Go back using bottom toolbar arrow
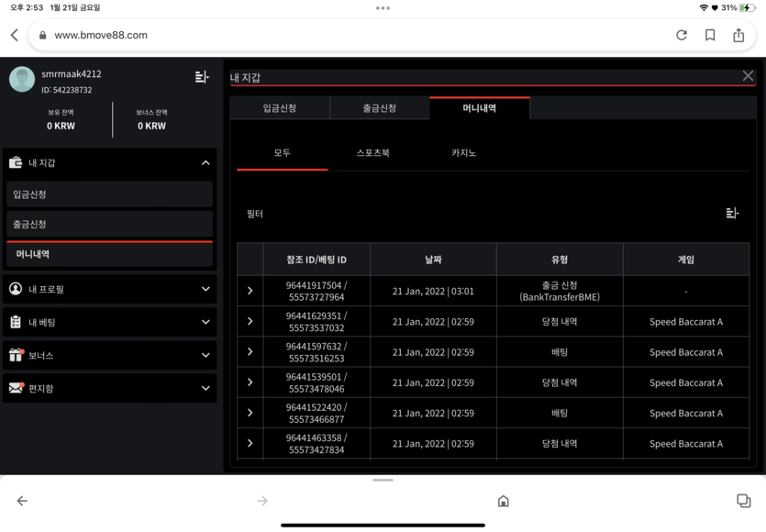The image size is (766, 532). (22, 501)
